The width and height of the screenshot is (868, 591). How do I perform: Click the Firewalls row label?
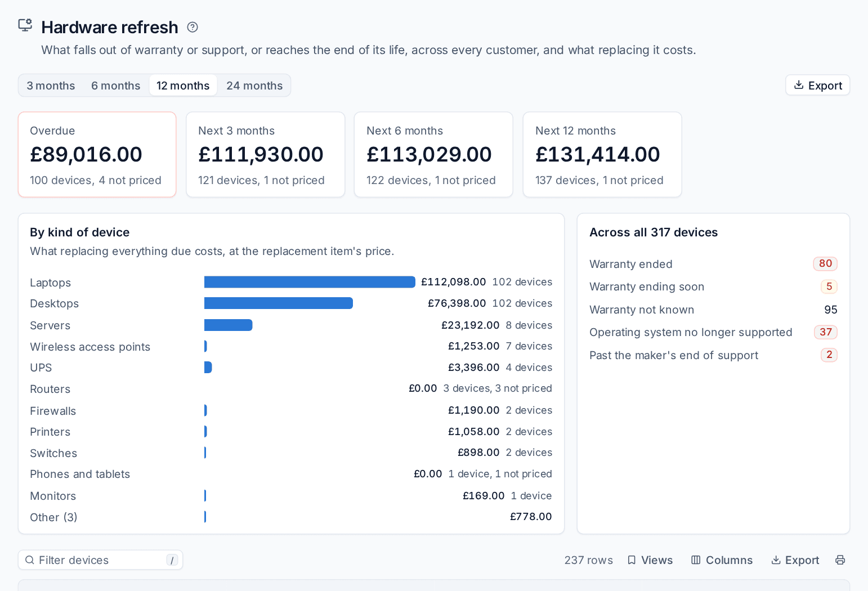53,411
